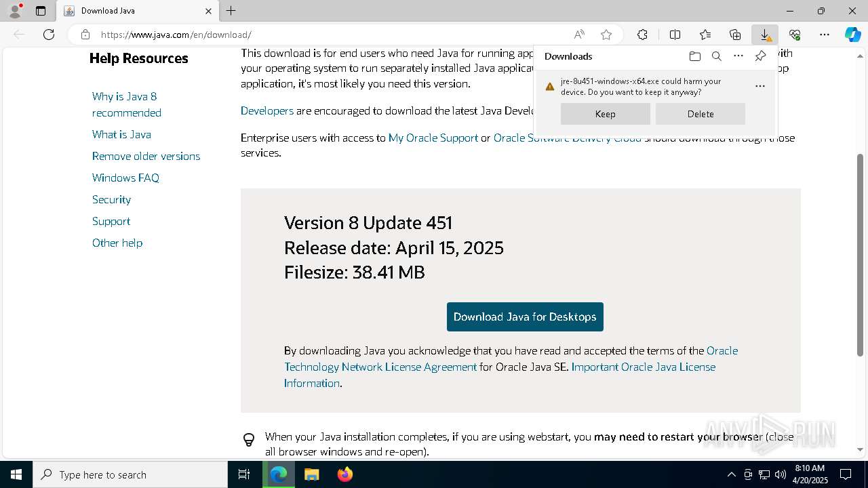The image size is (868, 488).
Task: Open volume control in system tray
Action: 781,474
